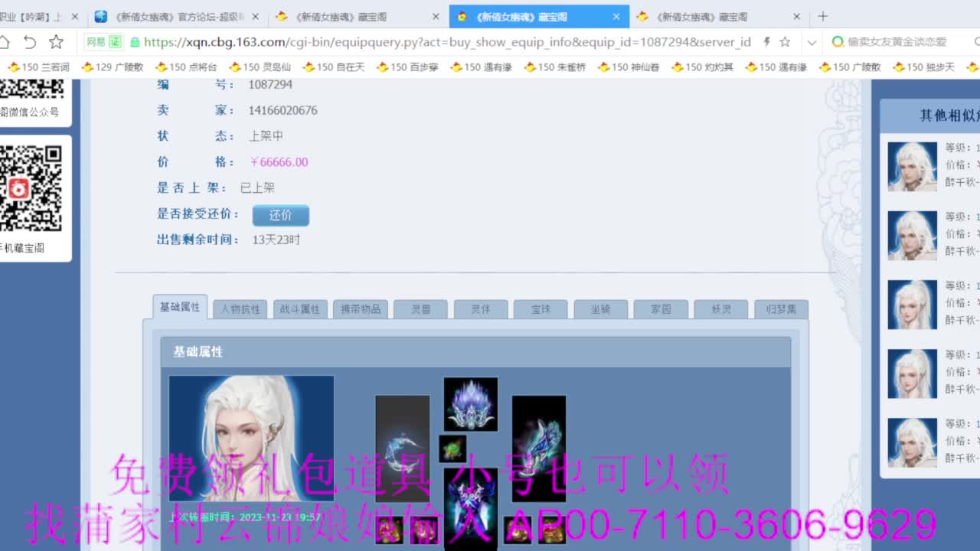Click the browser back arrow icon
This screenshot has height=551, width=980.
tap(30, 42)
